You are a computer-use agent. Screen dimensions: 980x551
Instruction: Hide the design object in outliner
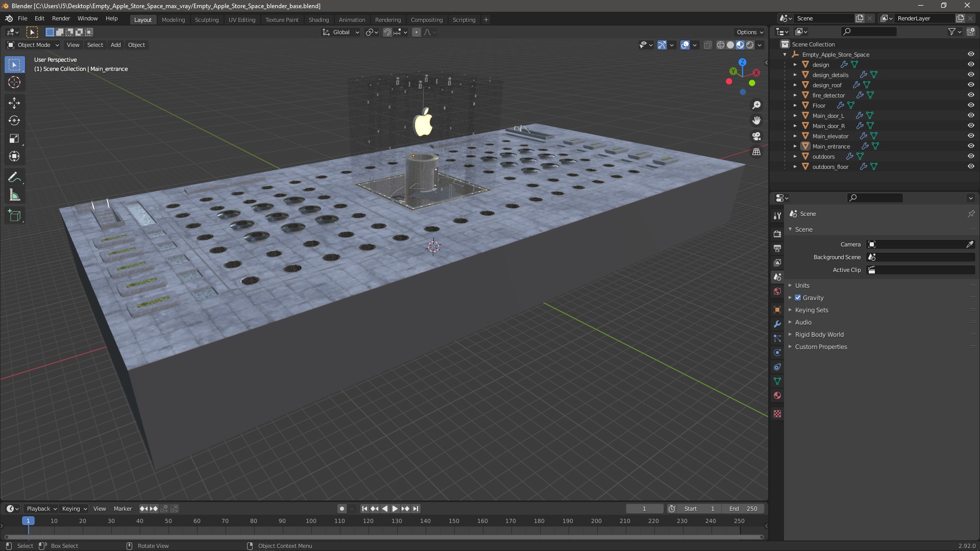coord(971,64)
